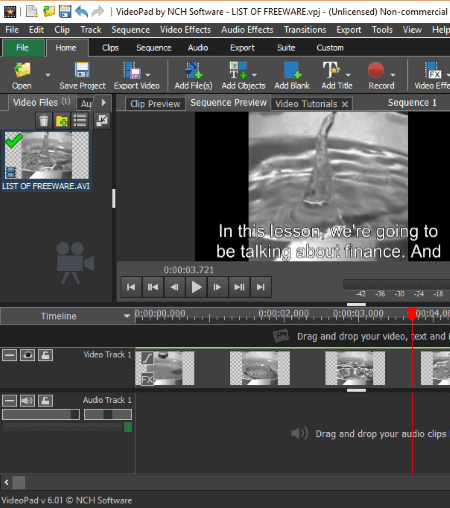This screenshot has width=450, height=508.
Task: Open the fade curve icon on first clip
Action: point(147,359)
